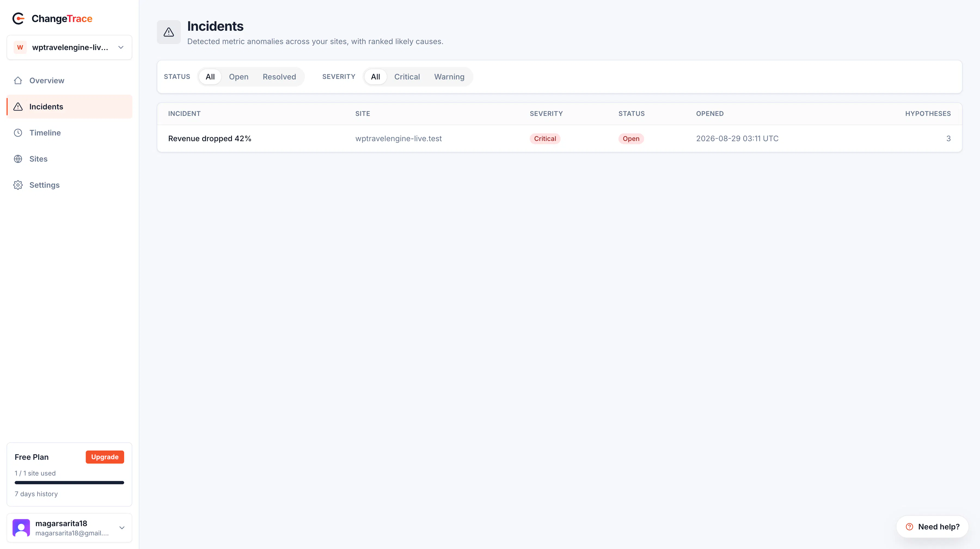Image resolution: width=980 pixels, height=549 pixels.
Task: Click the ChangeTrace logo icon
Action: tap(18, 18)
